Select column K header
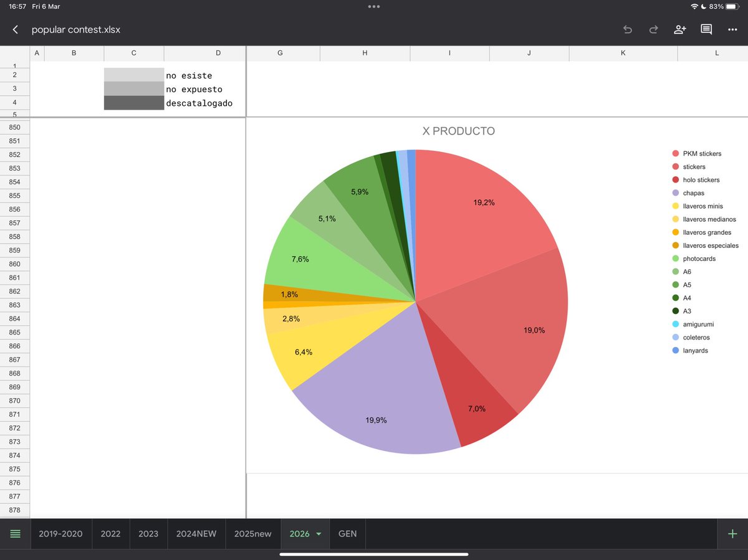 [x=623, y=53]
